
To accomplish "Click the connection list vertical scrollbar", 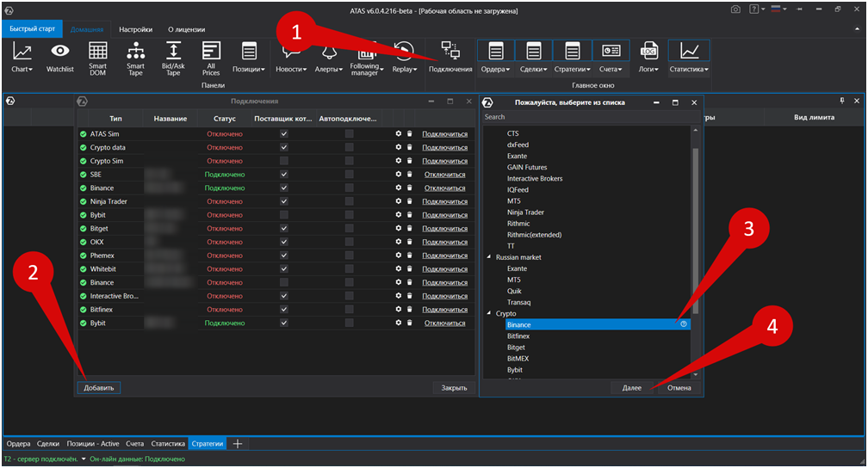I will tap(695, 230).
